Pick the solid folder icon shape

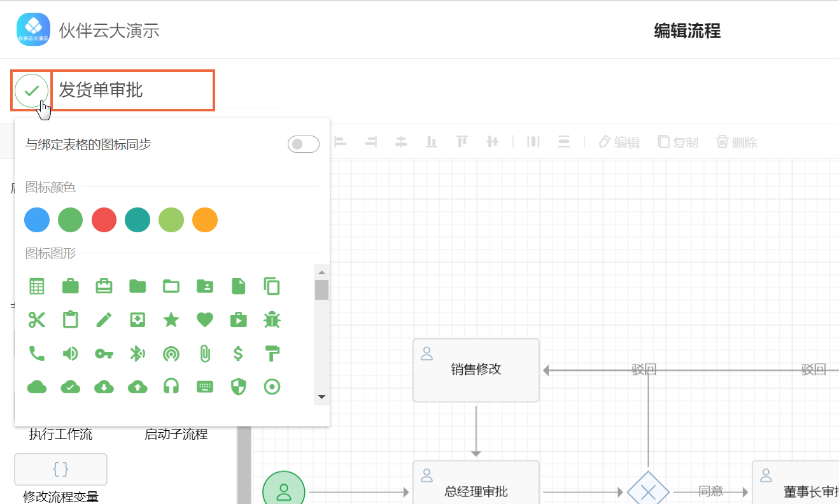pos(137,286)
